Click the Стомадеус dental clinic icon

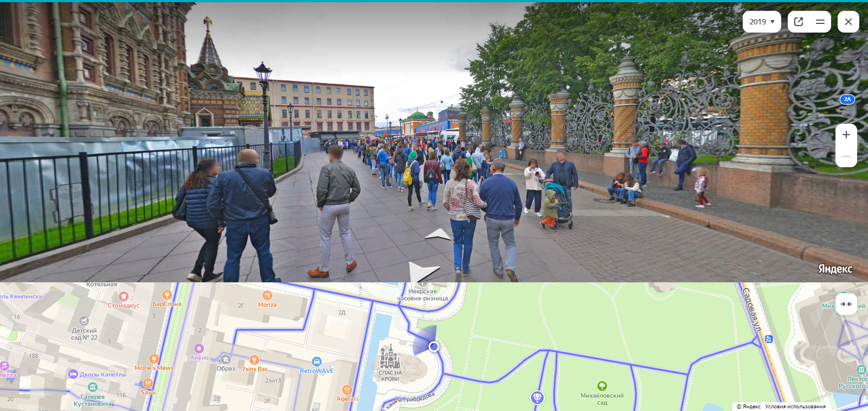point(123,296)
